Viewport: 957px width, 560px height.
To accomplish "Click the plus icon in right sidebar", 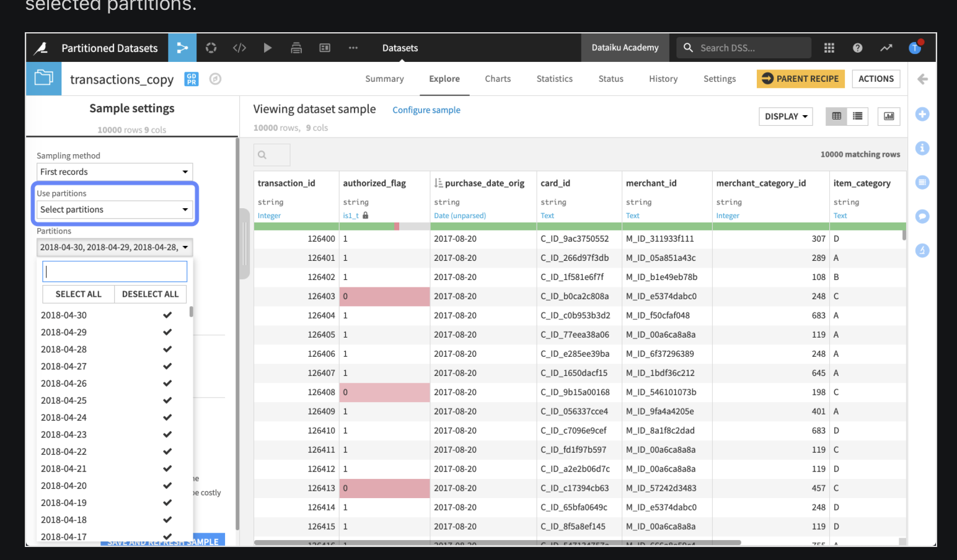I will point(922,114).
